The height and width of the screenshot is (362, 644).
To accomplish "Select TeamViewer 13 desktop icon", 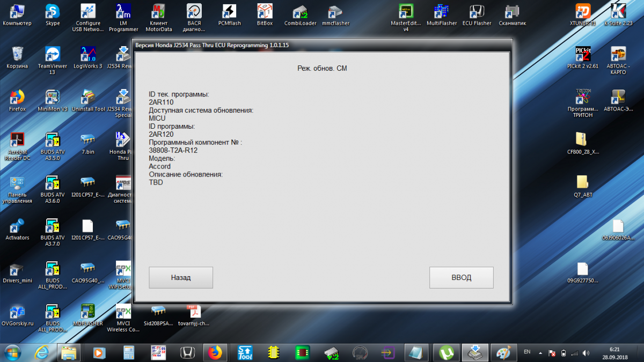I will click(53, 60).
